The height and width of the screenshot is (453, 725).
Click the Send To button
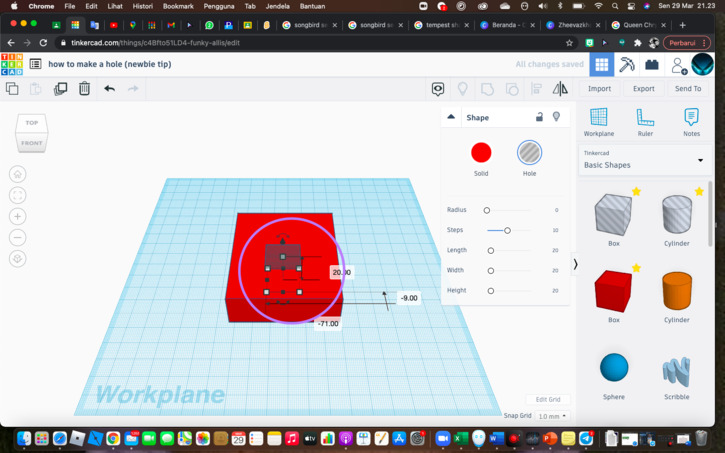[x=688, y=89]
